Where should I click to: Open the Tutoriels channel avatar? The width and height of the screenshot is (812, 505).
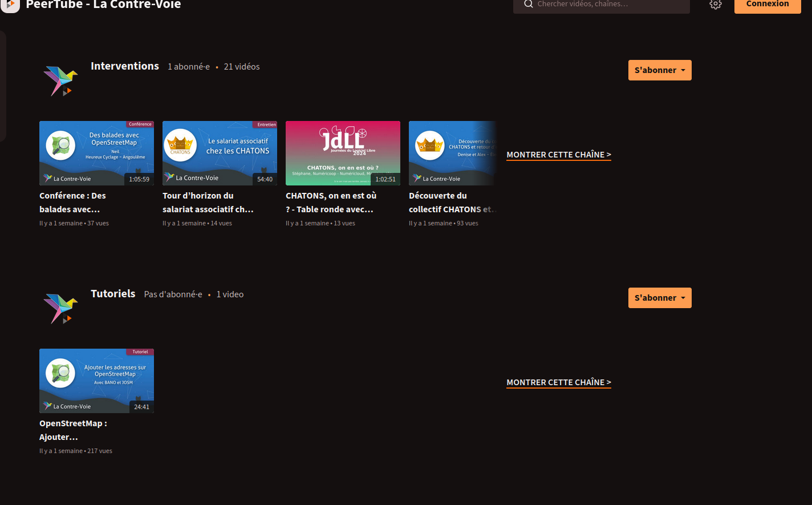point(60,308)
